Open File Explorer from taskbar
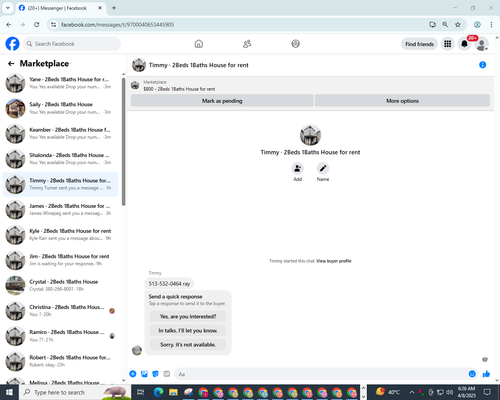Screen dimensions: 500x400 173,392
